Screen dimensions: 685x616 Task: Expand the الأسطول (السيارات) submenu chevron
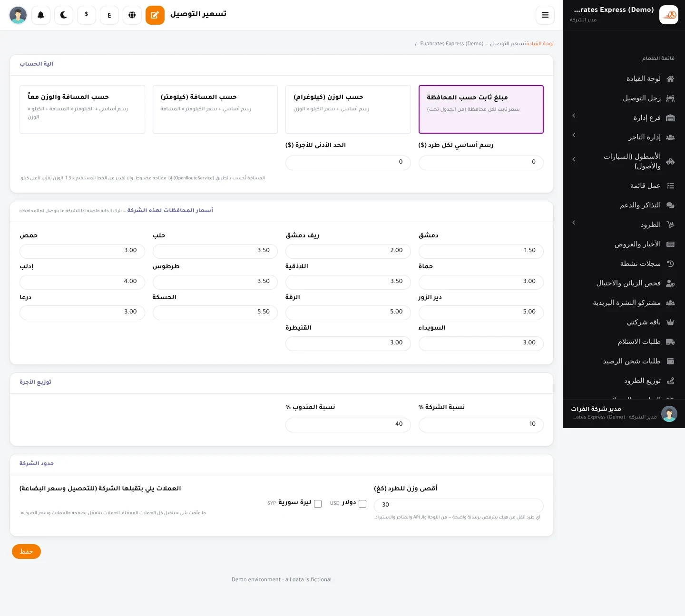(x=574, y=159)
